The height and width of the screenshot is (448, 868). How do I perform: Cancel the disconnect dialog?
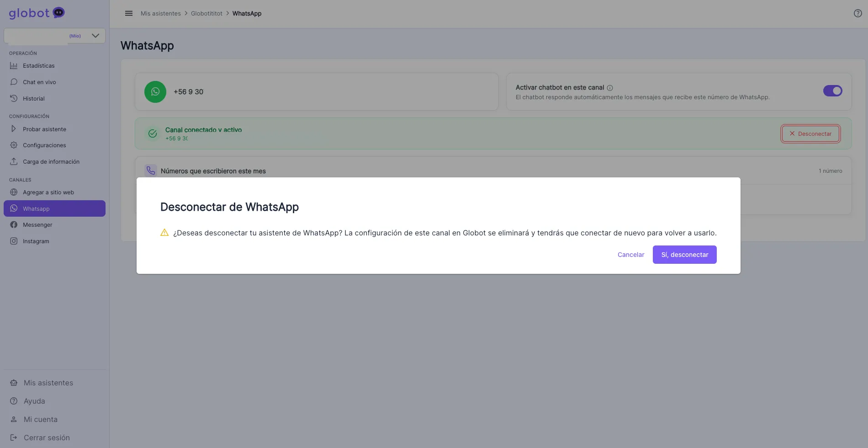coord(631,255)
